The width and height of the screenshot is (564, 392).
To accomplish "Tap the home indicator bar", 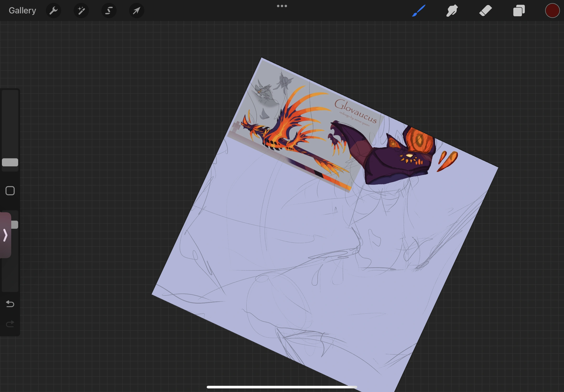I will [x=282, y=387].
